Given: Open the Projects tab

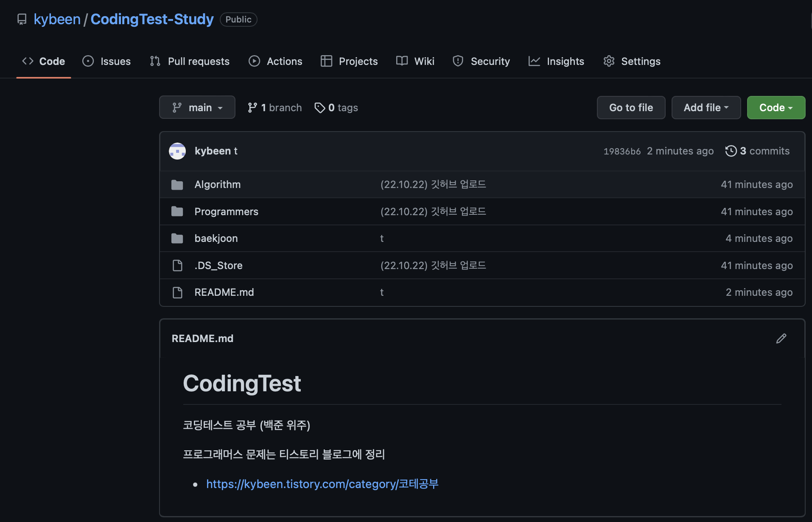Looking at the screenshot, I should [349, 61].
